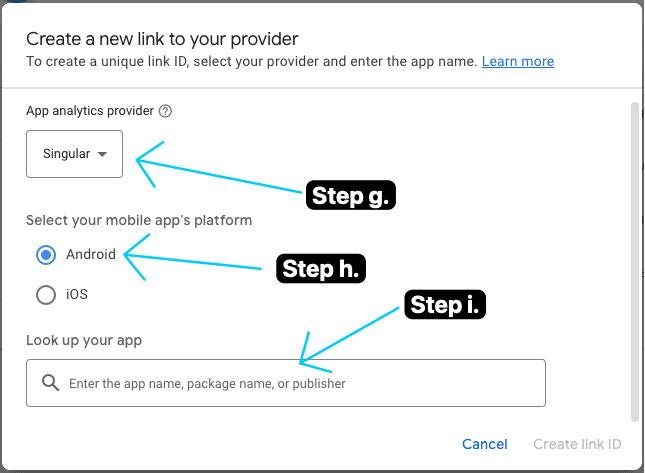Click the "App analytics provider" label text

click(x=89, y=112)
